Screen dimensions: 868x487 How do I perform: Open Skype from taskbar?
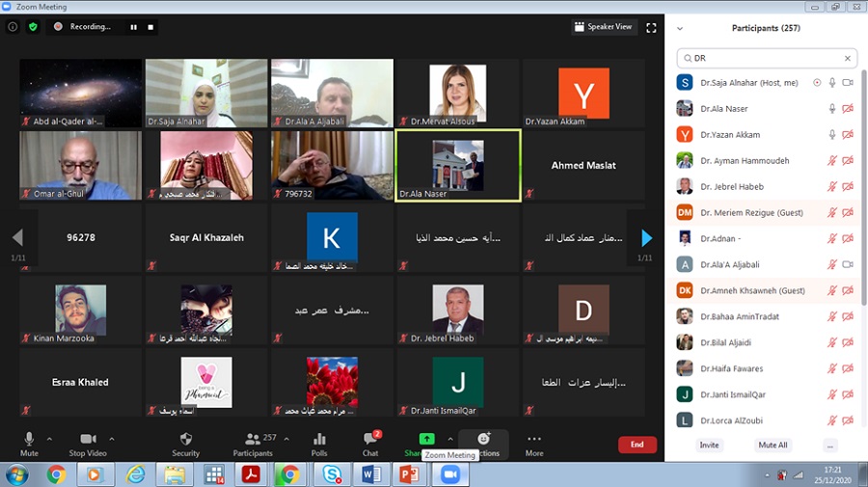pos(331,474)
